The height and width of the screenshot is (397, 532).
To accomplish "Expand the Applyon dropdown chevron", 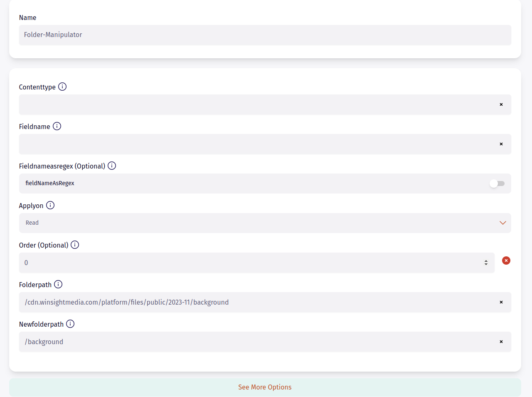I will point(502,223).
